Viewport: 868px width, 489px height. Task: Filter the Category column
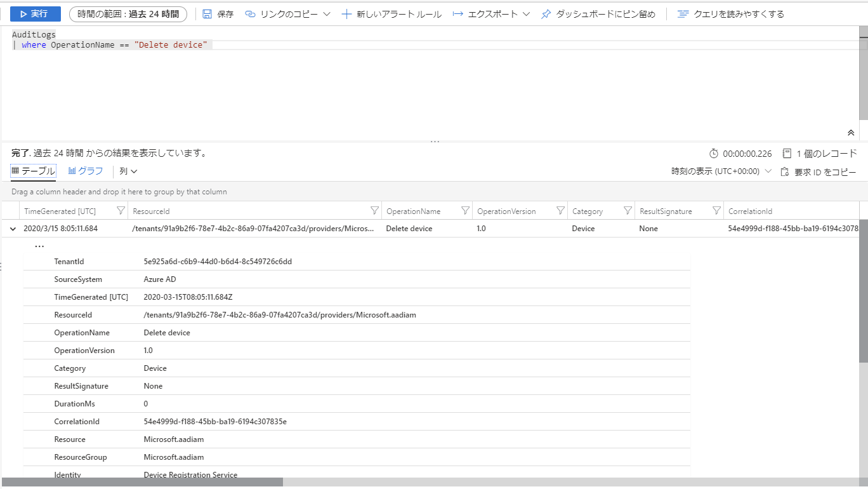tap(628, 211)
